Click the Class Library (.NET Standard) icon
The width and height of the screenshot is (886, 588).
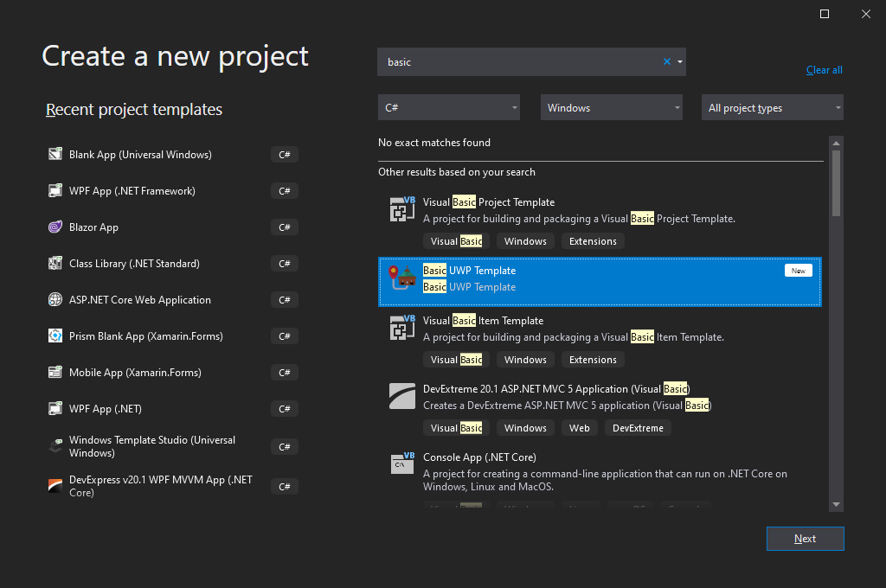point(55,263)
